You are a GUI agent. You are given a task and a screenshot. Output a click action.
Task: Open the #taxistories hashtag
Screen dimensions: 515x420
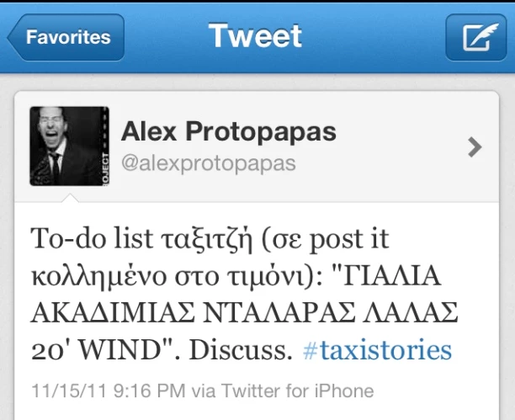coord(377,350)
